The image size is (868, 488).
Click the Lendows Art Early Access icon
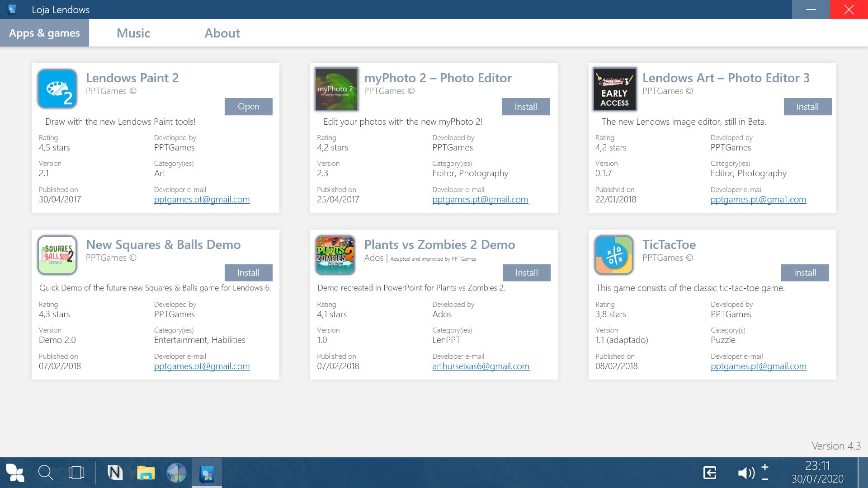pyautogui.click(x=615, y=89)
